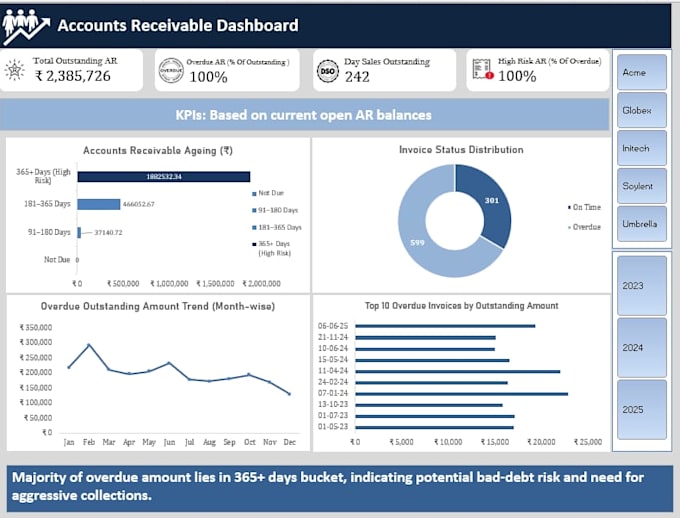This screenshot has height=518, width=680.
Task: Click the Jun data point on trend line
Action: tap(169, 363)
